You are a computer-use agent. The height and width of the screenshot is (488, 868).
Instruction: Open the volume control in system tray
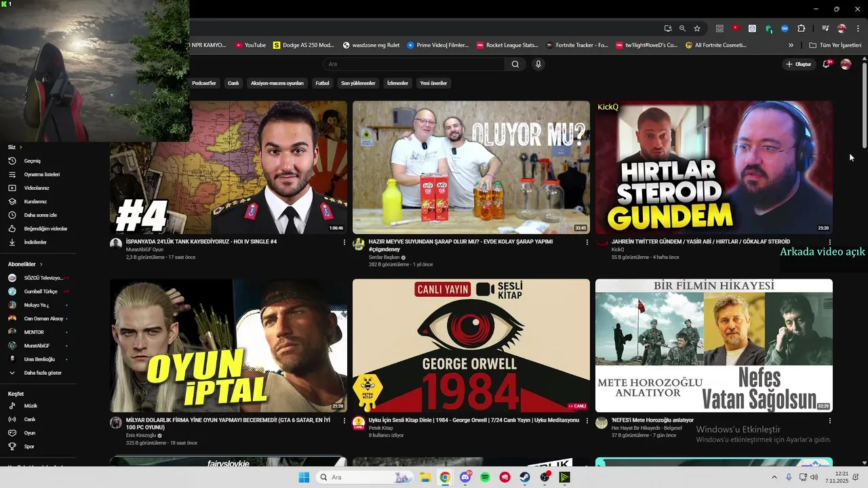(814, 477)
